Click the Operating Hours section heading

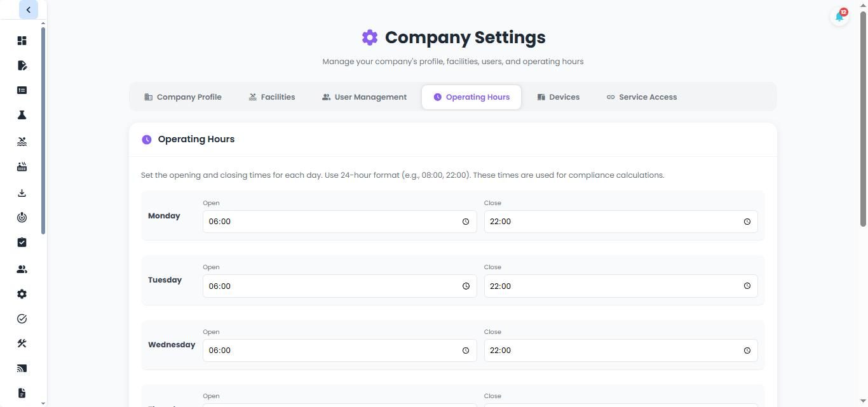[196, 139]
